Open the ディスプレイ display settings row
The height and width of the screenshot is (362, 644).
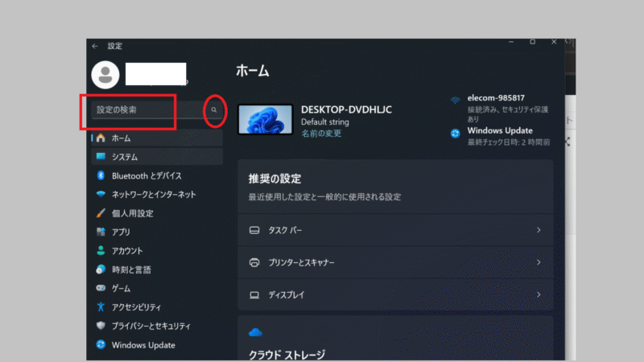(395, 294)
